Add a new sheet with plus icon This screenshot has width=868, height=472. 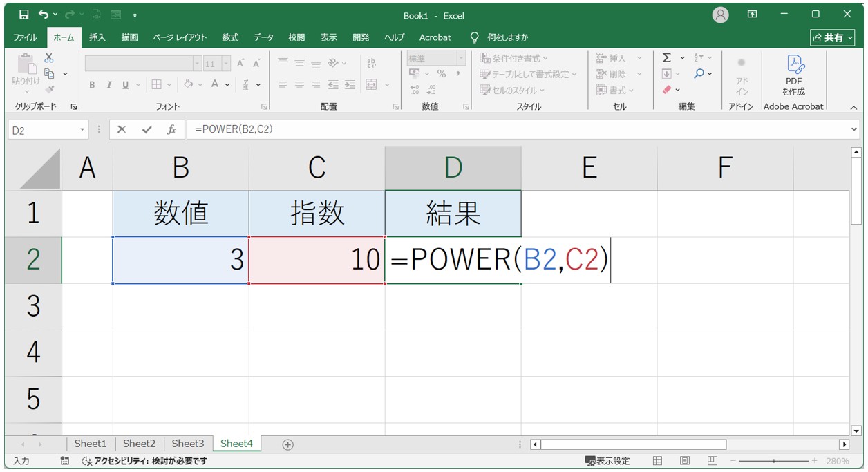point(288,444)
